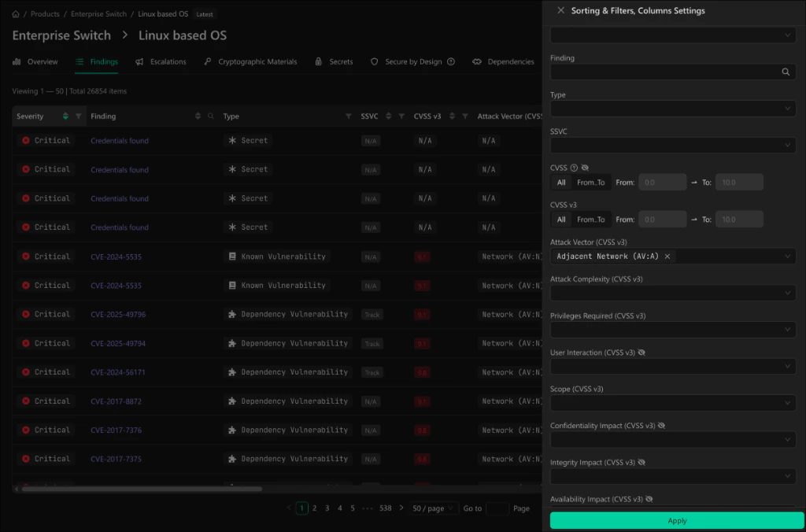Open the Attack Complexity (CVSS v3) dropdown

[673, 293]
